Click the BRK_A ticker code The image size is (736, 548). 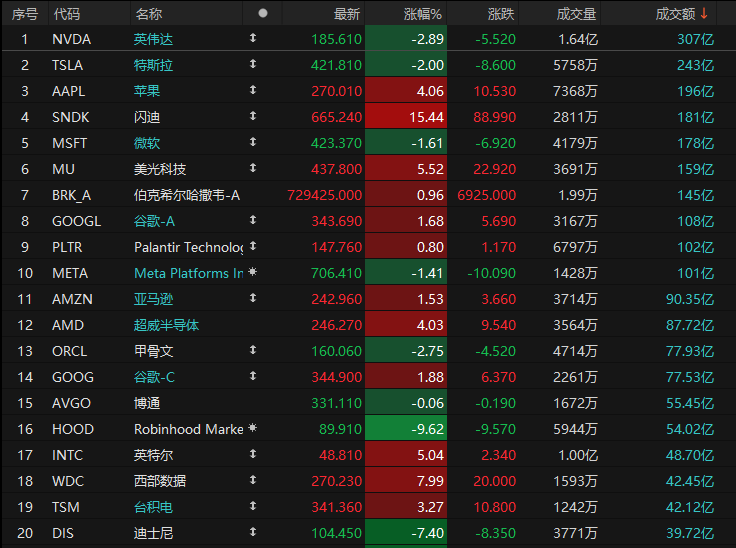[x=71, y=195]
